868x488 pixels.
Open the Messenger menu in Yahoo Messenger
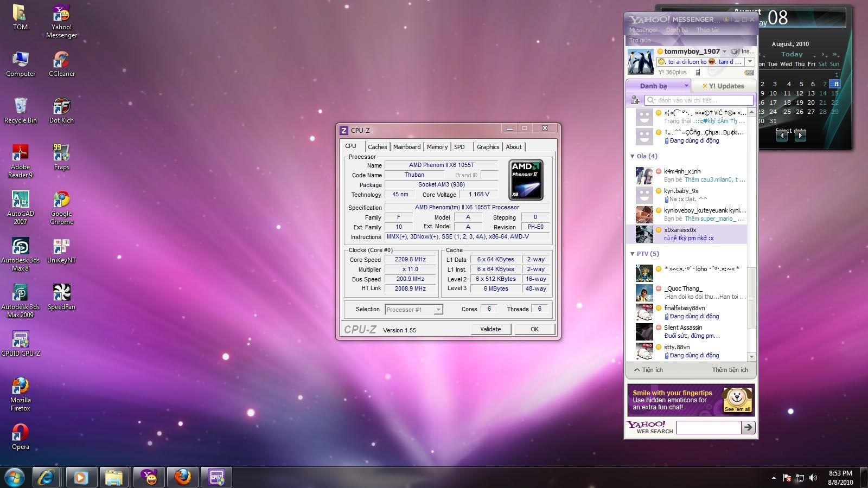click(643, 30)
